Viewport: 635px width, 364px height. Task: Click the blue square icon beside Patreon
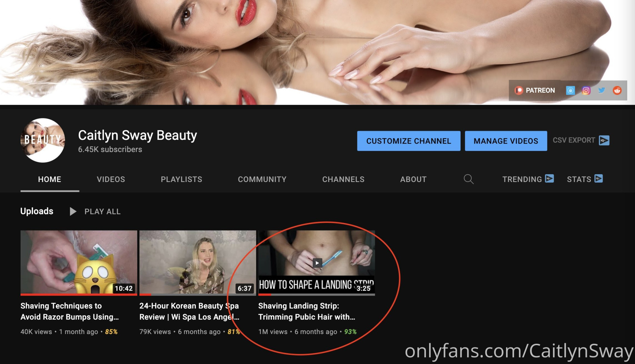[x=570, y=90]
